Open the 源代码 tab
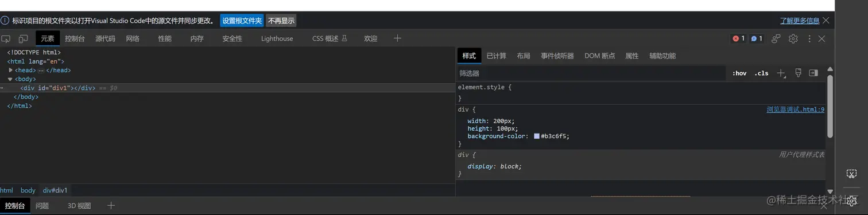Image resolution: width=868 pixels, height=215 pixels. coord(105,38)
